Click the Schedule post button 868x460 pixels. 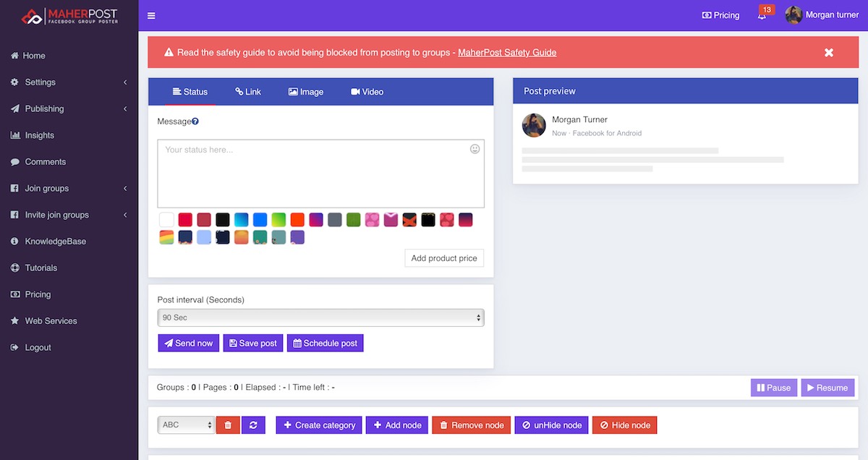(x=325, y=343)
